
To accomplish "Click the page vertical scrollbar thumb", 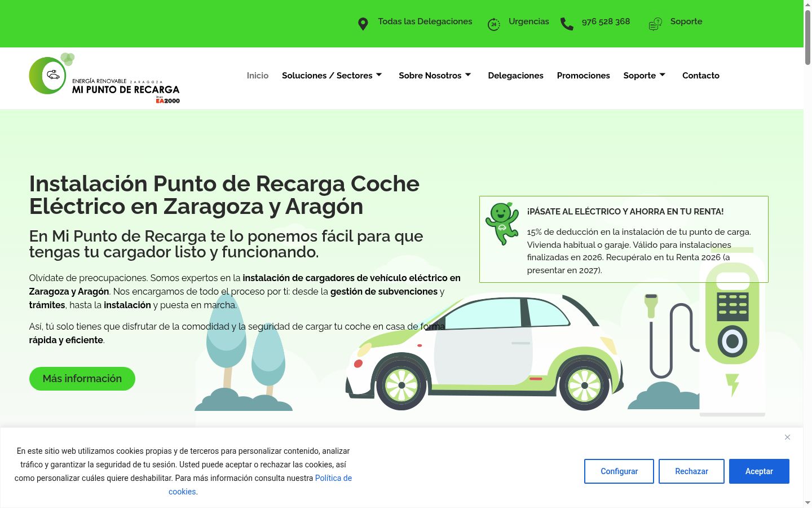I will click(x=807, y=37).
